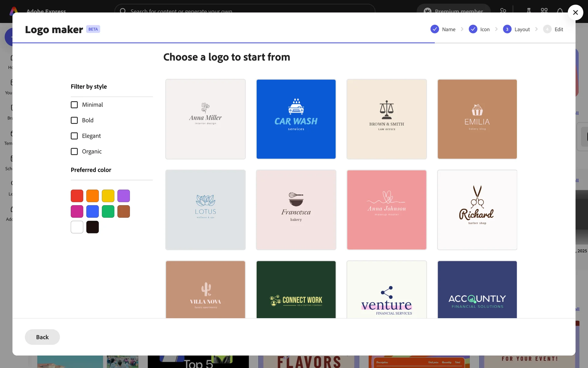Click the notification bell icon
The image size is (588, 368).
[x=560, y=10]
